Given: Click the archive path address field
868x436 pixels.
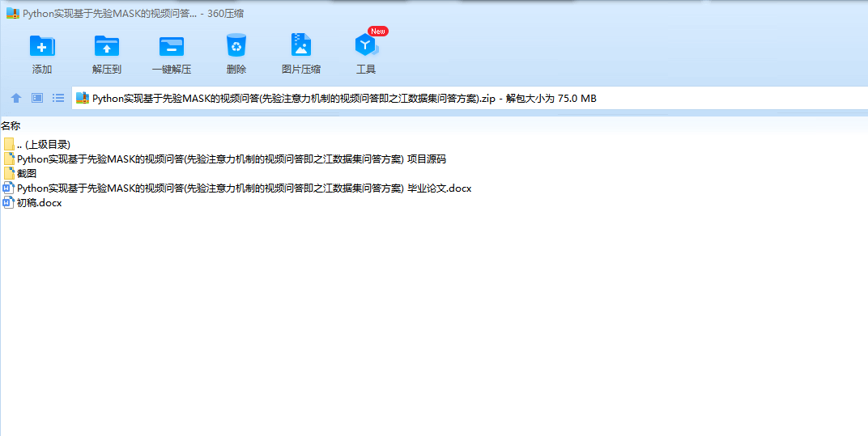Looking at the screenshot, I should 470,99.
